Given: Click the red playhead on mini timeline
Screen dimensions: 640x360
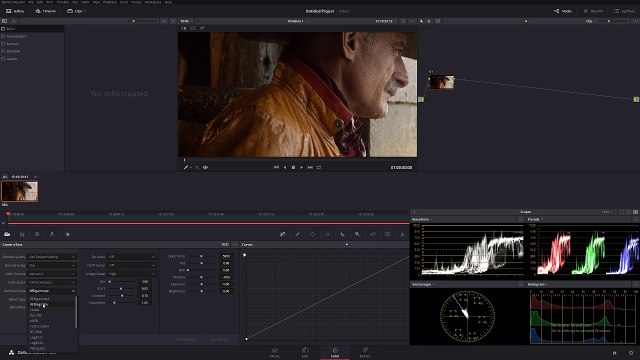Looking at the screenshot, I should (x=8, y=214).
